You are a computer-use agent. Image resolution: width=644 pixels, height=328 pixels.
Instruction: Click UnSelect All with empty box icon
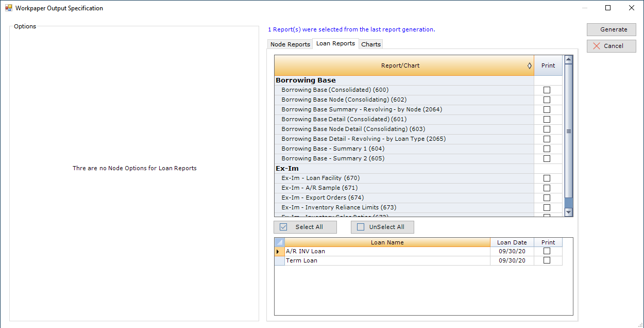tap(382, 227)
